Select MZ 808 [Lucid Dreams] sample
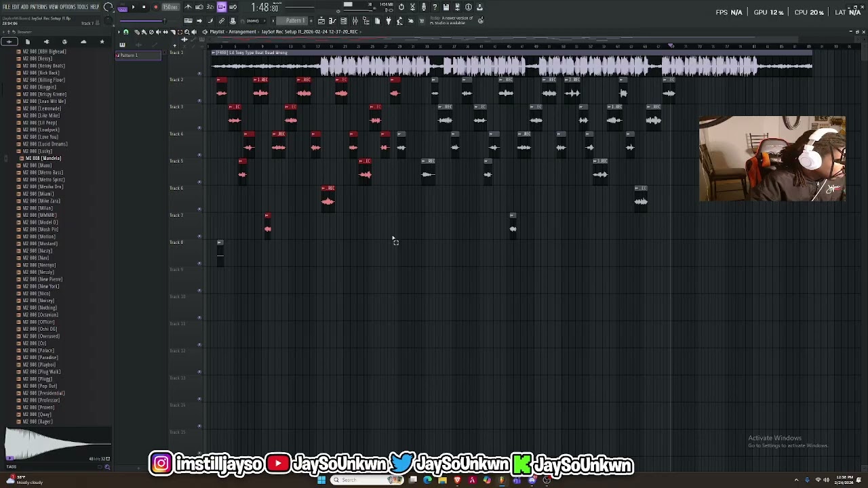This screenshot has width=868, height=488. coord(45,144)
